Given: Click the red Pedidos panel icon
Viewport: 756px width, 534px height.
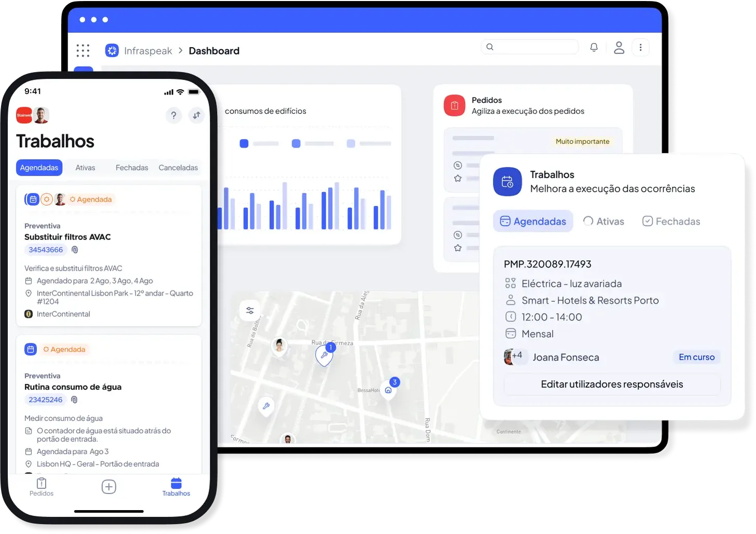Looking at the screenshot, I should point(454,105).
